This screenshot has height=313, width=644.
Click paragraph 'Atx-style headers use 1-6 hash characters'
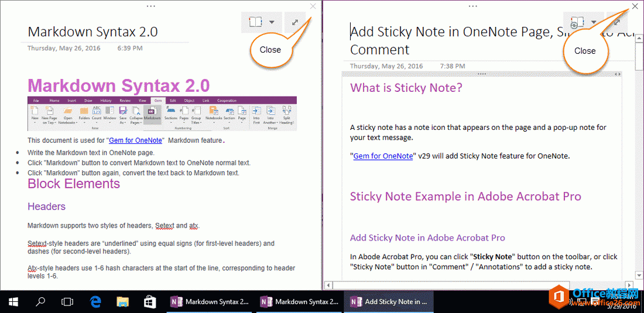161,272
